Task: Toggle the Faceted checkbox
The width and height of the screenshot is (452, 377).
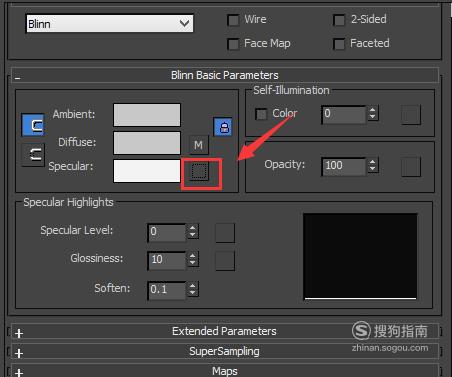Action: click(339, 44)
